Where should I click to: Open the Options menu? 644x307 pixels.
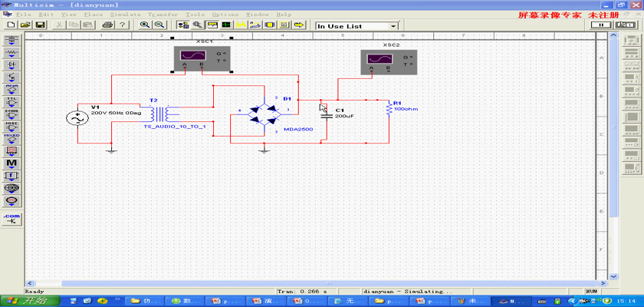[225, 15]
